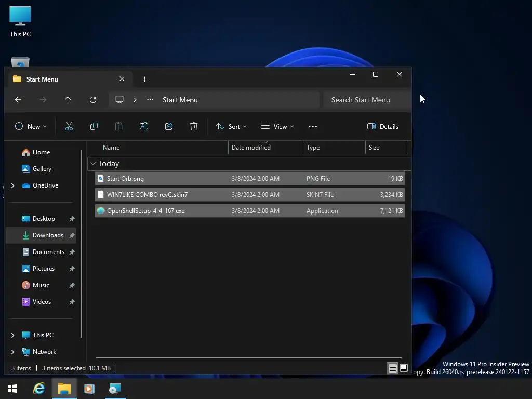The image size is (532, 399).
Task: Click pin icon next to Downloads
Action: (72, 235)
